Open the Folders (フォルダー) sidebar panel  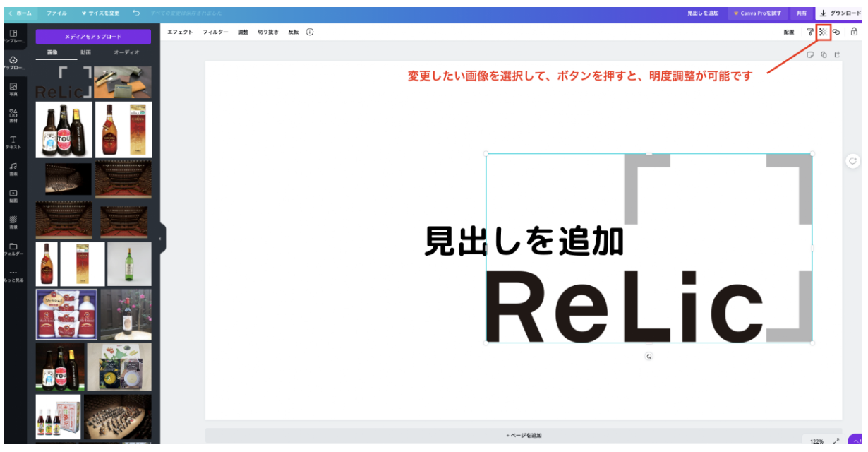pyautogui.click(x=13, y=249)
